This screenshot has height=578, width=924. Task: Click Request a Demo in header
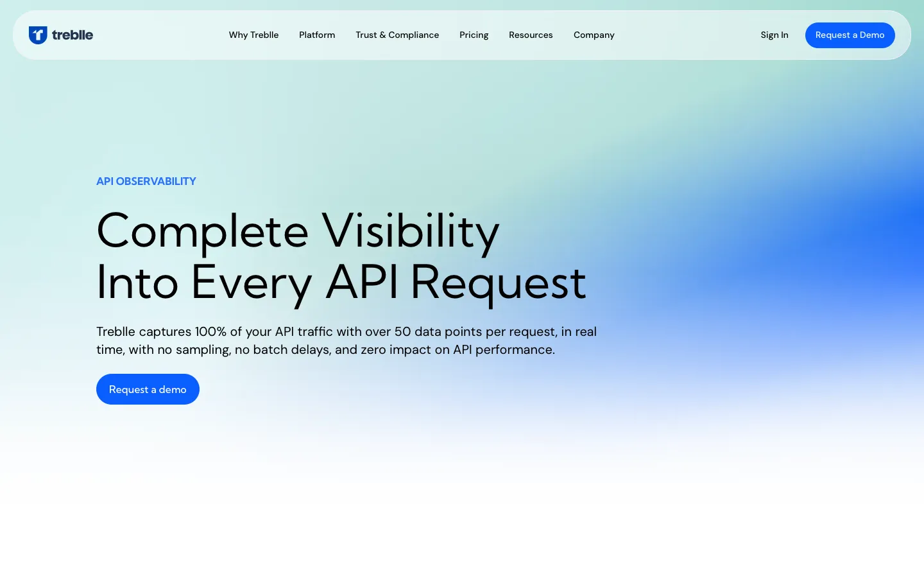(x=850, y=35)
